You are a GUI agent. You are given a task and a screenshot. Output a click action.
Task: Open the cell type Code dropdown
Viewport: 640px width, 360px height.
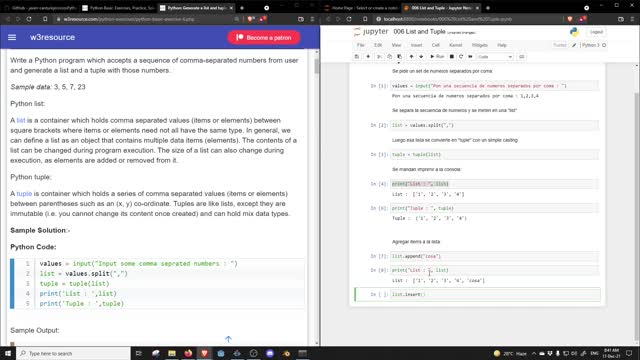495,57
